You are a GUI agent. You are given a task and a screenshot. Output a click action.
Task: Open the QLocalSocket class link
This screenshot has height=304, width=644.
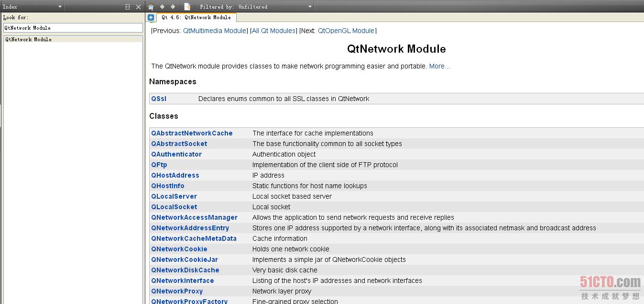[174, 207]
